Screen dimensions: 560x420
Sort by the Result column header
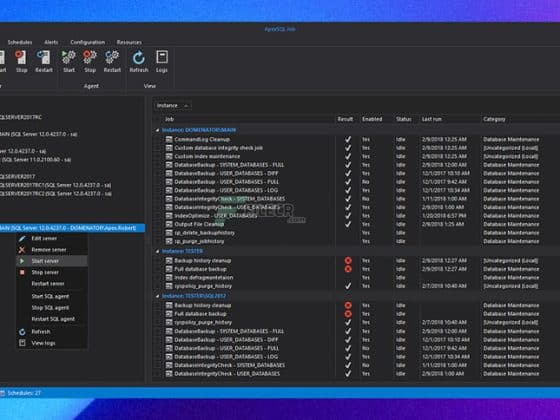(x=345, y=119)
